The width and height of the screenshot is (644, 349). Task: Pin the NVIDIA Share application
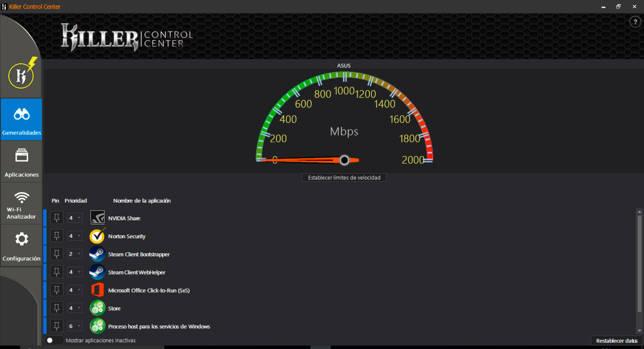tap(57, 218)
